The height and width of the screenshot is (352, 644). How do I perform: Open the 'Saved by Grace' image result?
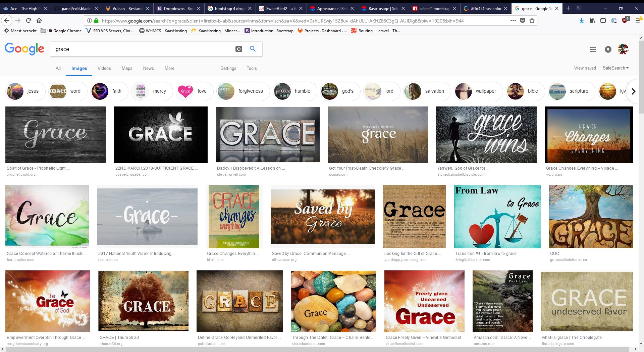322,217
